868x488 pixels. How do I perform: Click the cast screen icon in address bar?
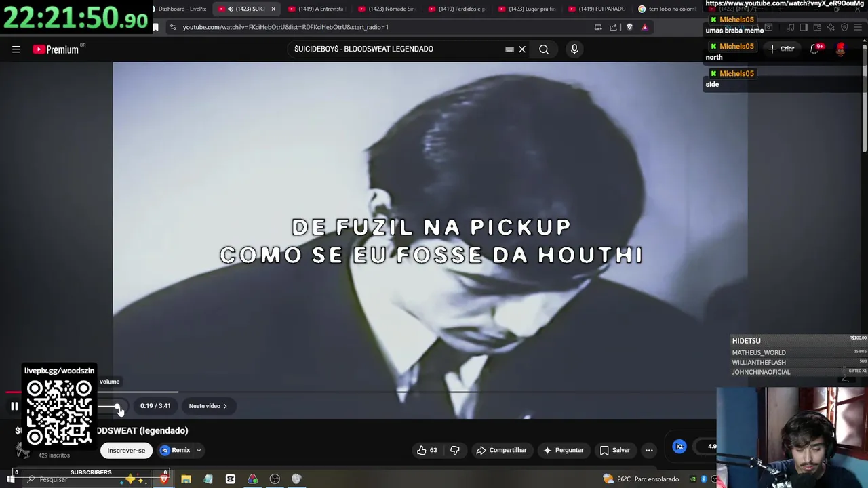tap(598, 27)
